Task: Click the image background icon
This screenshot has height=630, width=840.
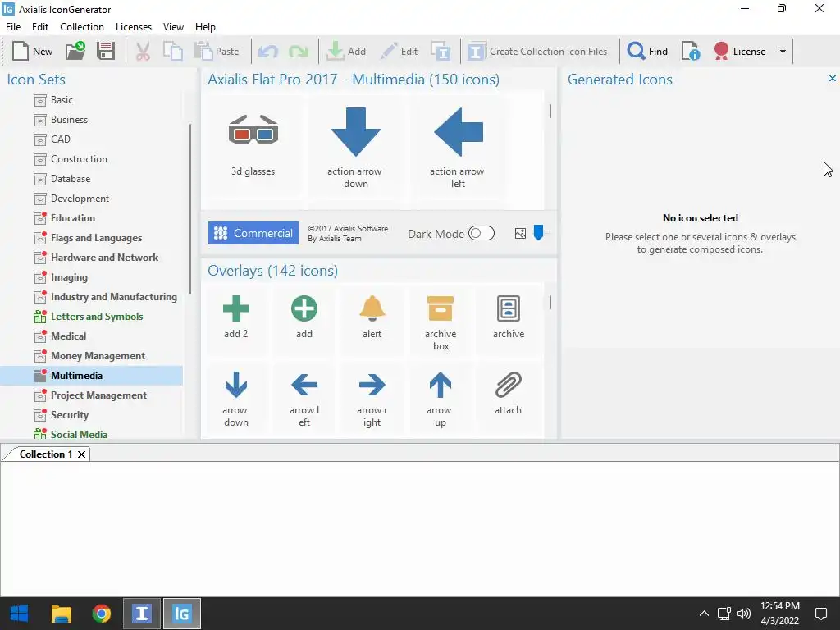Action: (x=520, y=233)
